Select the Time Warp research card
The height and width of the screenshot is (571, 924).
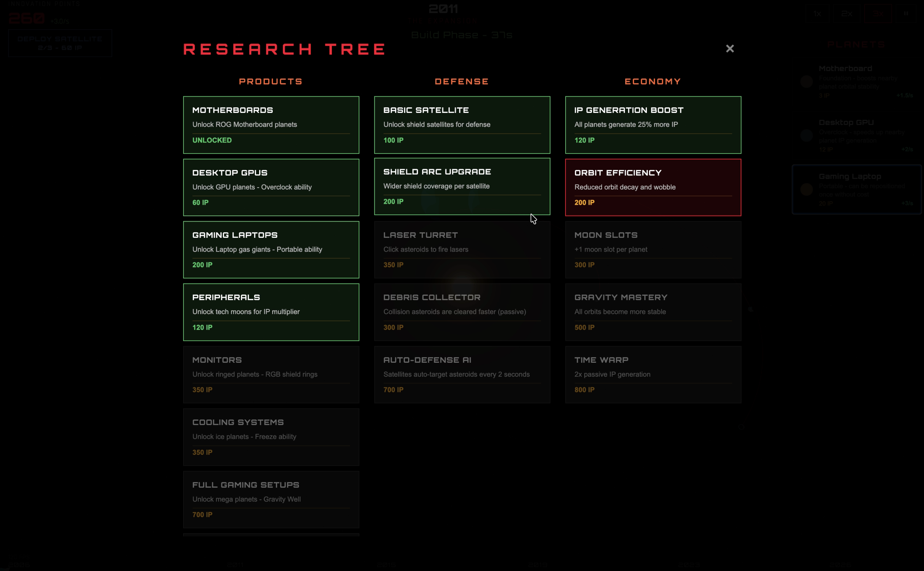[653, 374]
